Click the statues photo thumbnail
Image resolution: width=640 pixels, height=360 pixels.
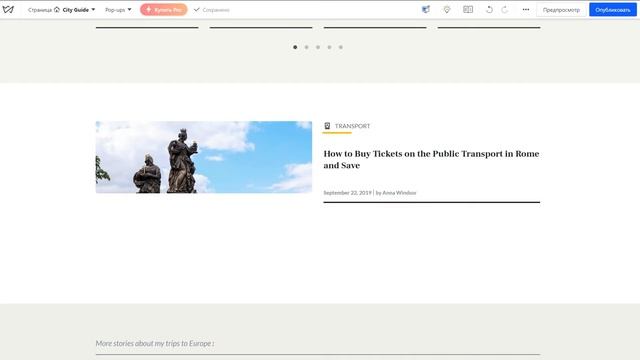click(204, 157)
